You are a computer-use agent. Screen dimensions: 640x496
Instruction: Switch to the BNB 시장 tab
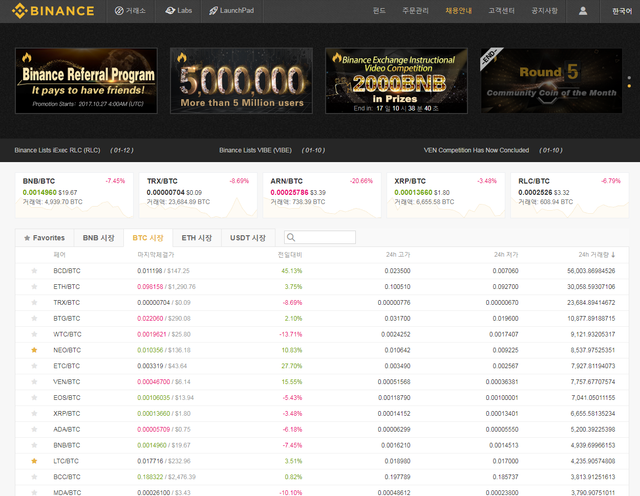click(x=98, y=238)
